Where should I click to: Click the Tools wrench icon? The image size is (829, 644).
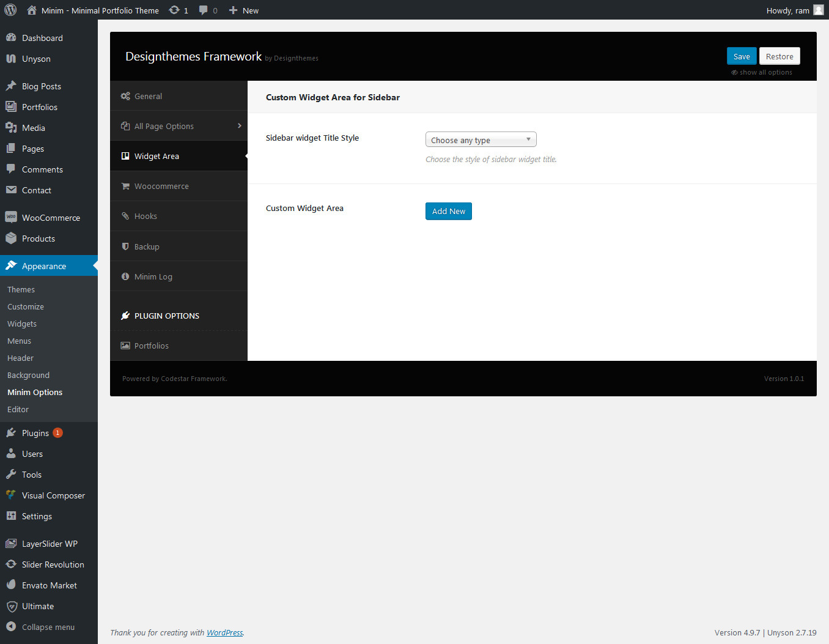[11, 474]
